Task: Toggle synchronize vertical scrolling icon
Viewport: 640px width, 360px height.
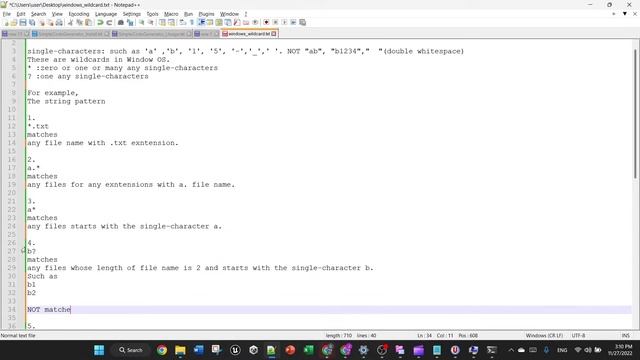Action: (x=162, y=22)
